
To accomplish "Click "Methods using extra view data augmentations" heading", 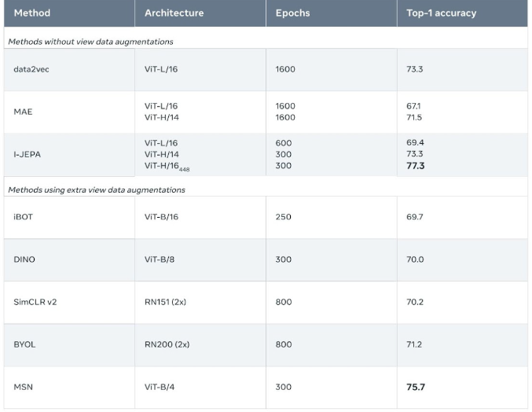I will 96,189.
